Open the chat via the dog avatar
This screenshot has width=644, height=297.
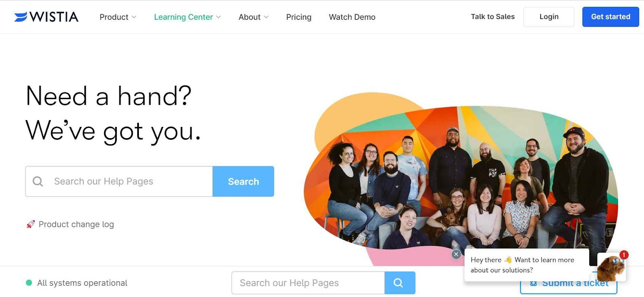click(x=611, y=268)
